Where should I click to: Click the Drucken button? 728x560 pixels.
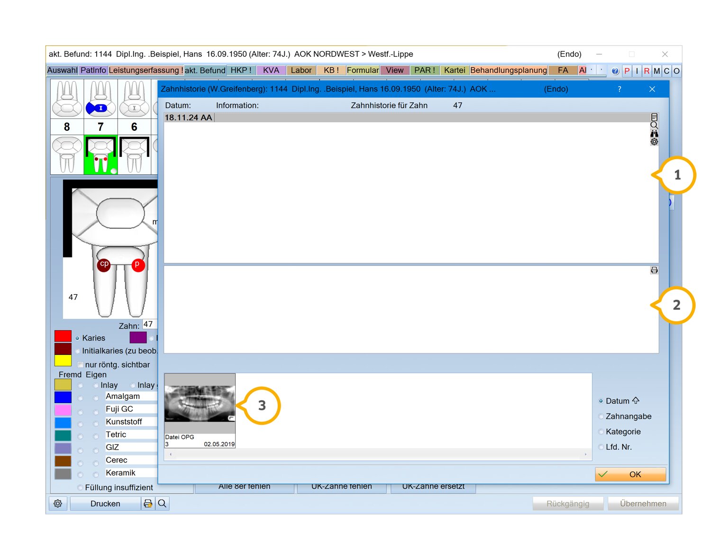click(105, 504)
